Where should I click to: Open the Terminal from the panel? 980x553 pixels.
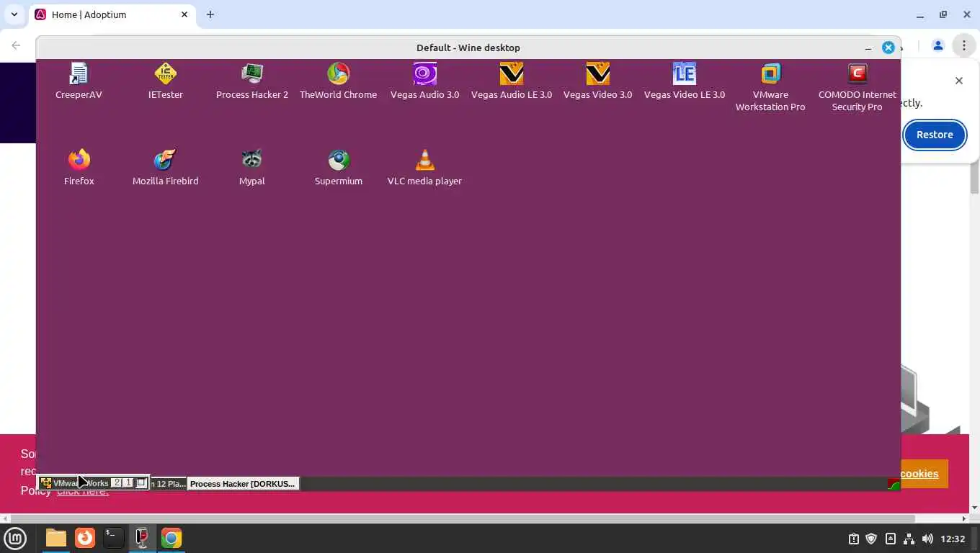pos(114,538)
